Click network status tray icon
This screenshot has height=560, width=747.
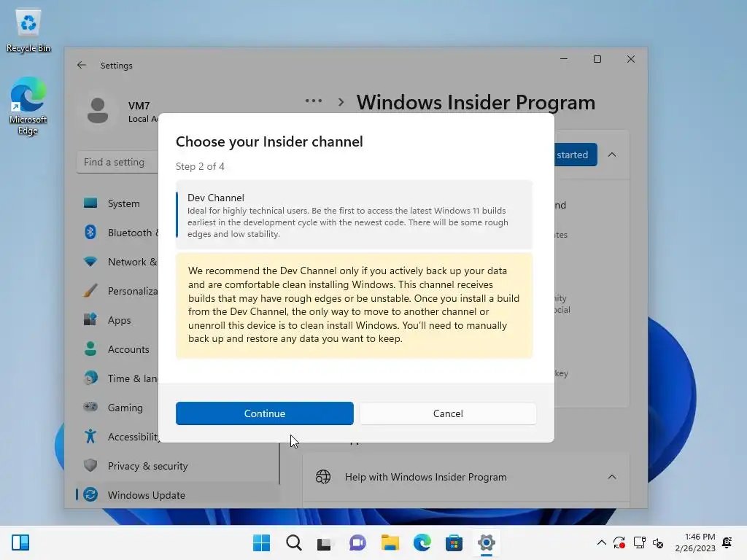639,542
